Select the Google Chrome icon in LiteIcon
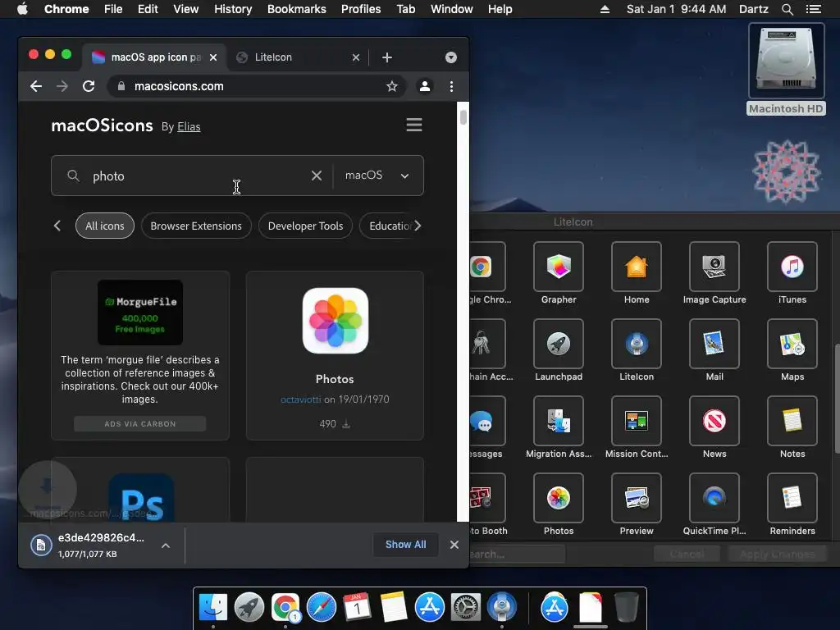Image resolution: width=840 pixels, height=630 pixels. 487,267
